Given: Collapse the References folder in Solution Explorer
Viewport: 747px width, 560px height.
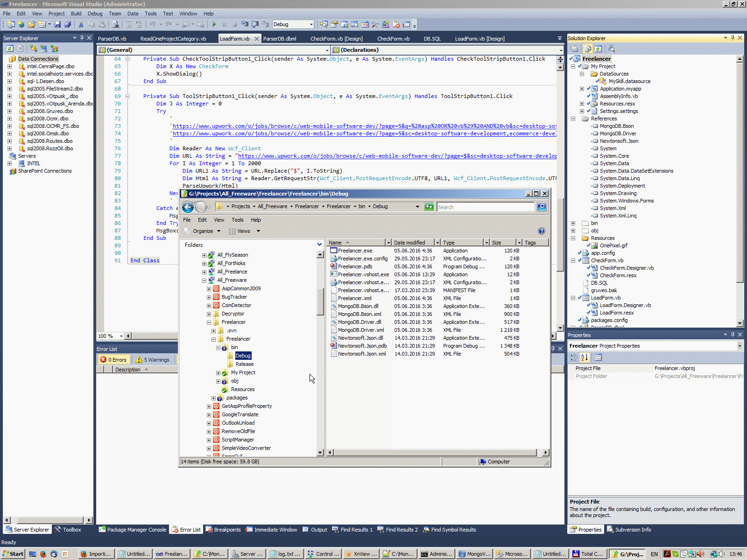Looking at the screenshot, I should click(573, 119).
